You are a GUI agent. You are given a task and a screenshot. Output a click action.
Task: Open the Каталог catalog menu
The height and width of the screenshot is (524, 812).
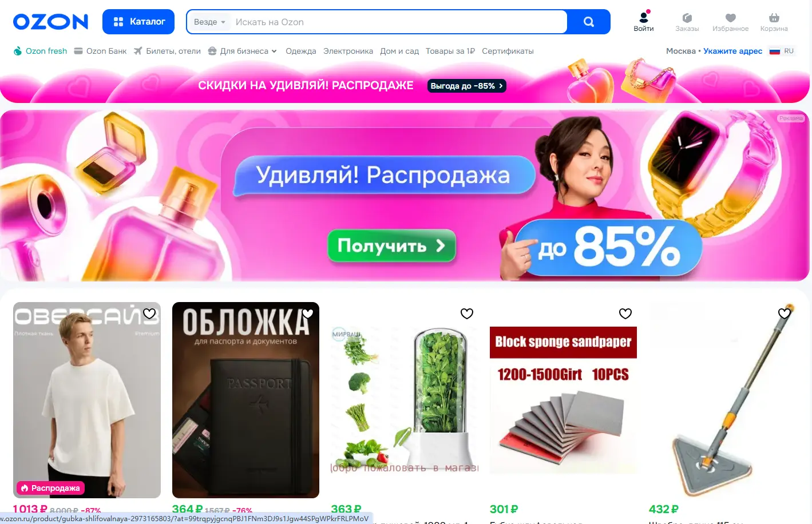(x=138, y=22)
